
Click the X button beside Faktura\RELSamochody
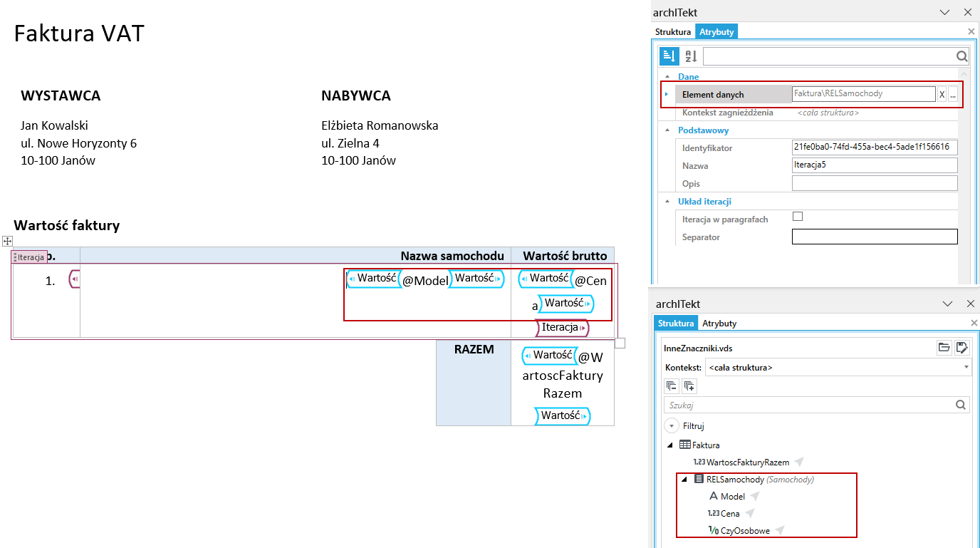click(x=942, y=94)
